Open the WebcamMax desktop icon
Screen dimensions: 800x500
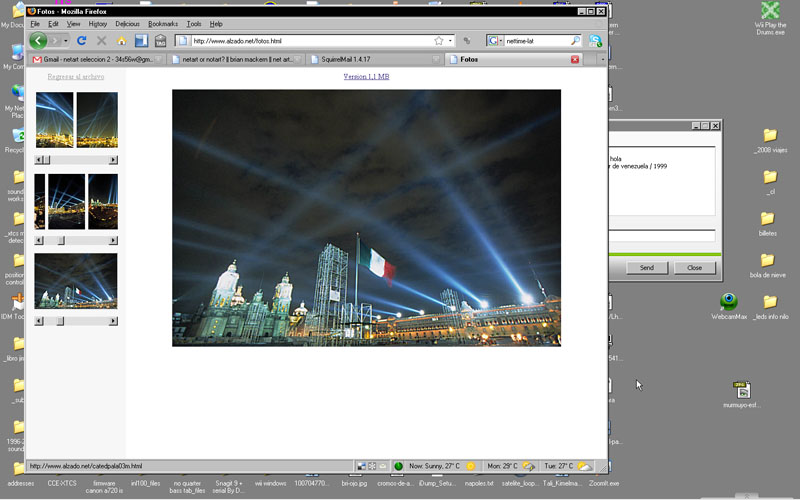click(729, 302)
